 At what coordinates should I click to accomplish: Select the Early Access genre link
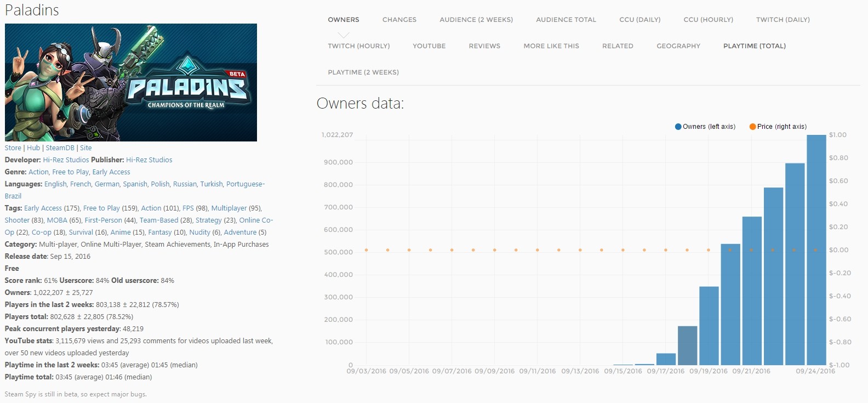click(x=111, y=172)
